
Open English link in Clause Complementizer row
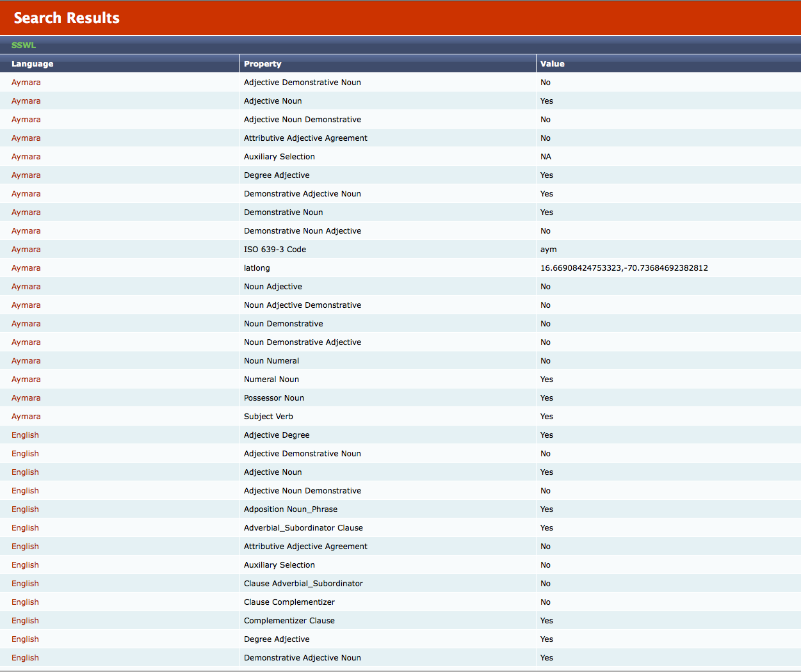click(25, 602)
